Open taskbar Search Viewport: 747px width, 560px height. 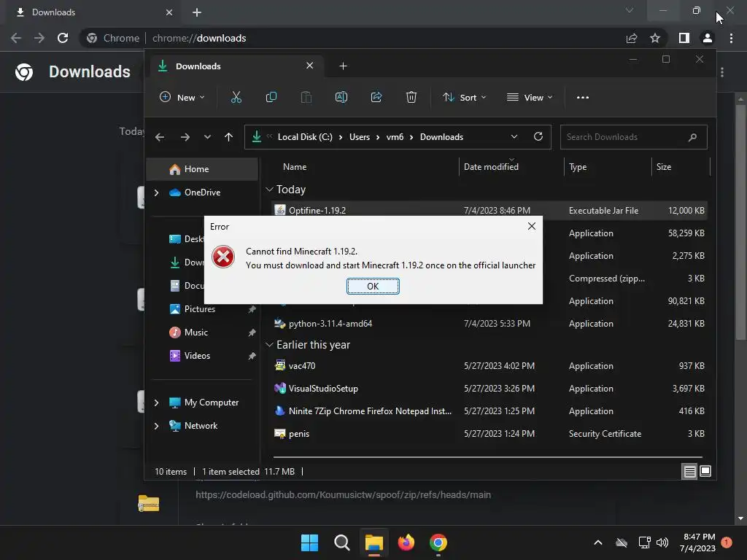pos(341,542)
